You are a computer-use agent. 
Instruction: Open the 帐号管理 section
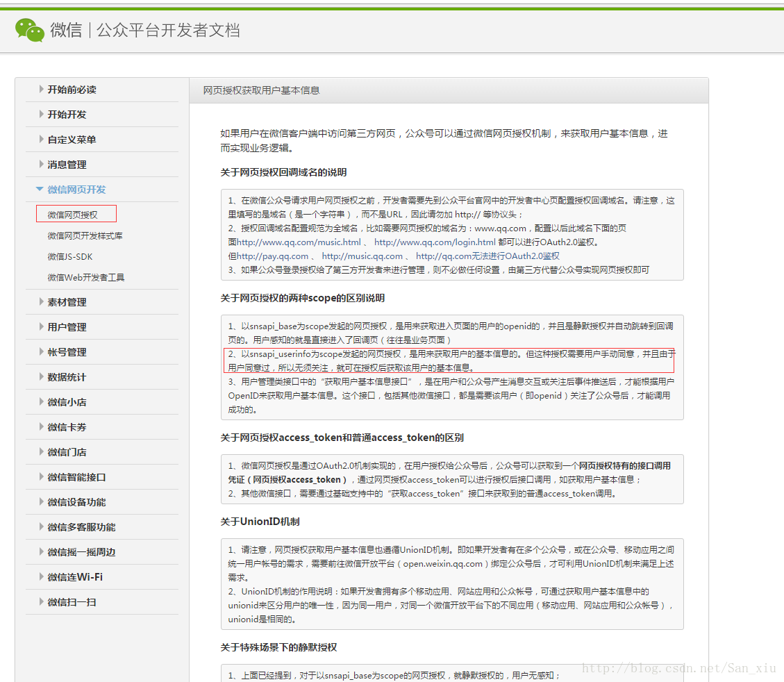67,352
